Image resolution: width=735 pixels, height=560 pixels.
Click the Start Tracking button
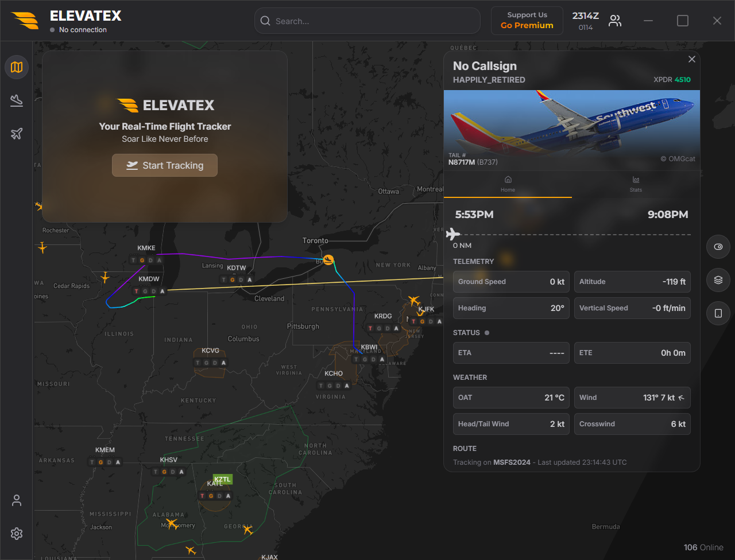click(x=165, y=165)
